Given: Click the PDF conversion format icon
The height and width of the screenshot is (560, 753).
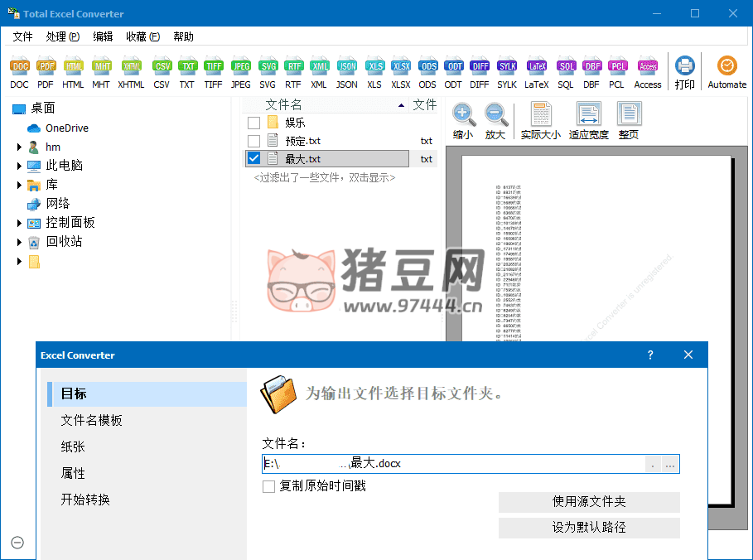Looking at the screenshot, I should pos(46,67).
